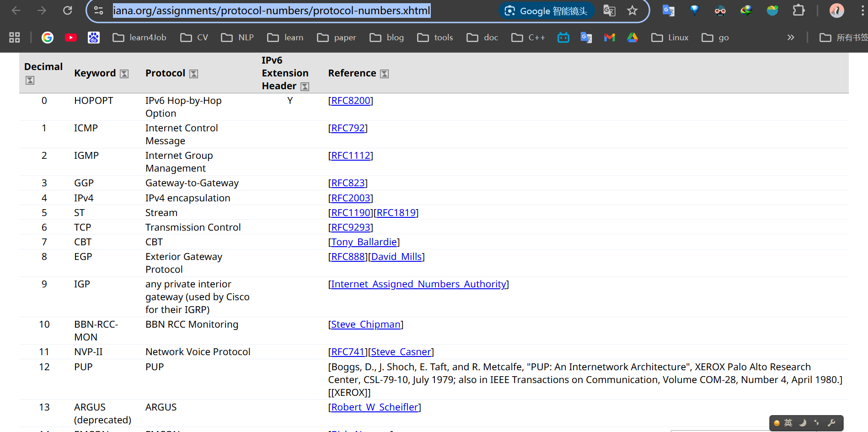Open the Gmail bookmark
Screen dimensions: 868x432
pos(610,38)
